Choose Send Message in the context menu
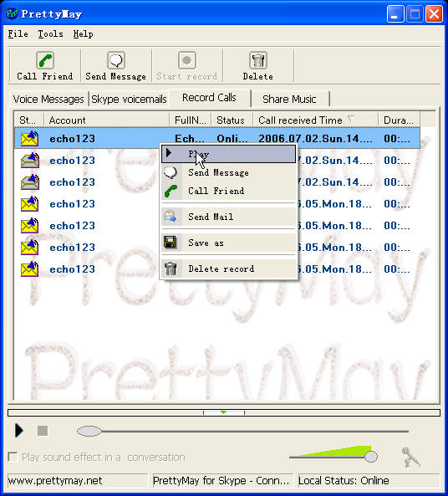This screenshot has width=448, height=496. point(229,172)
